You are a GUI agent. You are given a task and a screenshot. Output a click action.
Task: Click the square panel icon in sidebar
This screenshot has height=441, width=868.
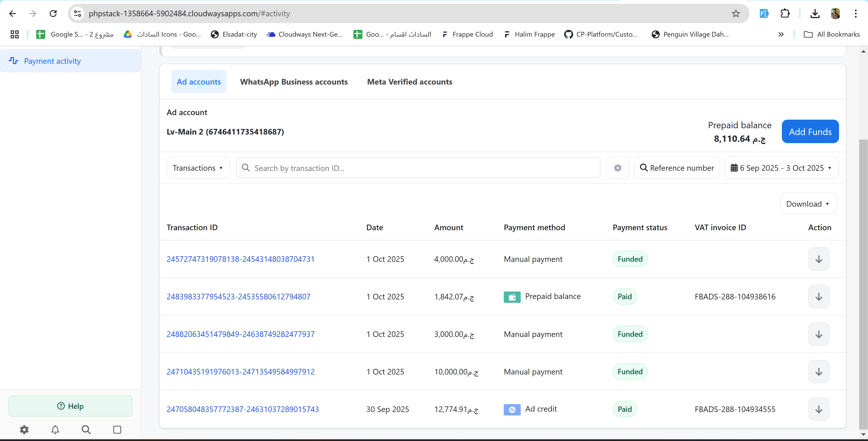tap(117, 429)
